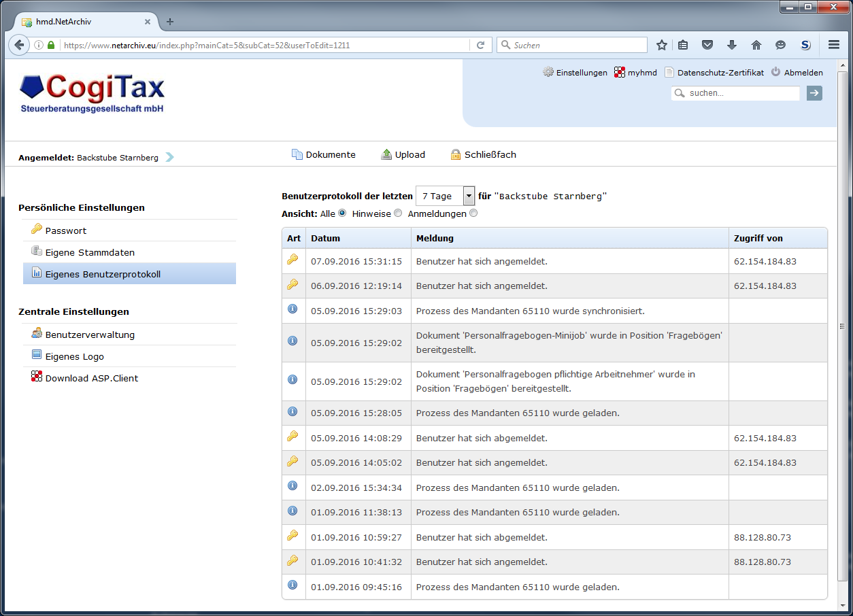The height and width of the screenshot is (616, 853).
Task: Open a new browser tab
Action: click(x=169, y=21)
